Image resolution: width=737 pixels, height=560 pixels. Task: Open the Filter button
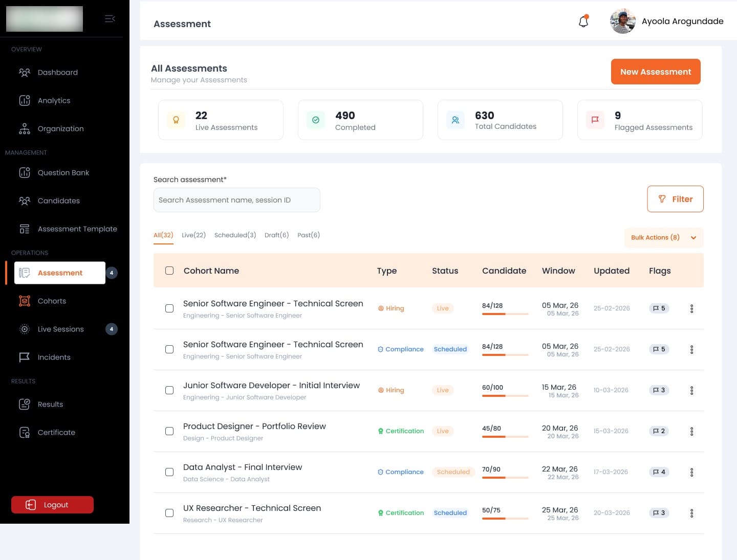675,199
